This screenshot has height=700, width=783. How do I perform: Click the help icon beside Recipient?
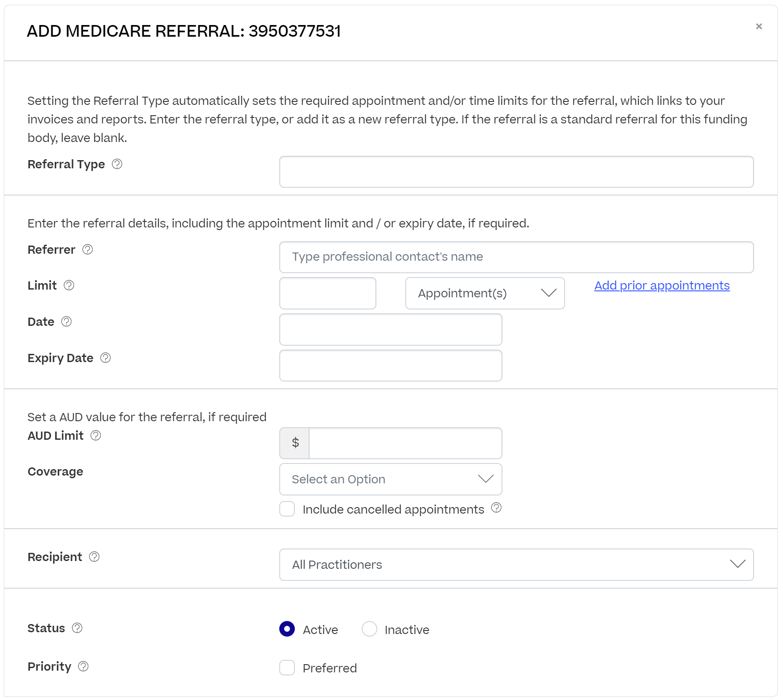(x=95, y=557)
